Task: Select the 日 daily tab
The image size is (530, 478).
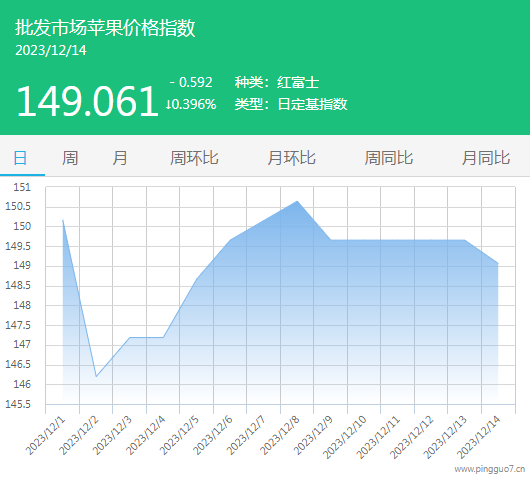Action: tap(20, 158)
